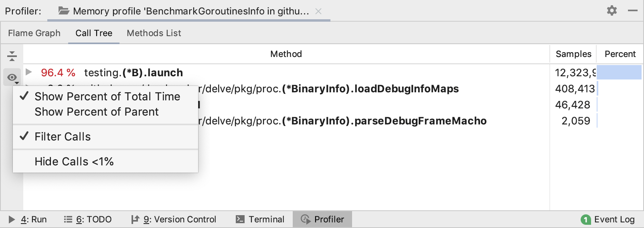
Task: Click the Version Control branch icon
Action: pos(135,219)
